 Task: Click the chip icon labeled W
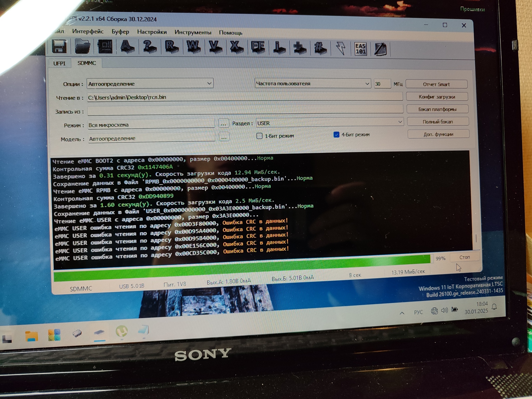[x=194, y=47]
